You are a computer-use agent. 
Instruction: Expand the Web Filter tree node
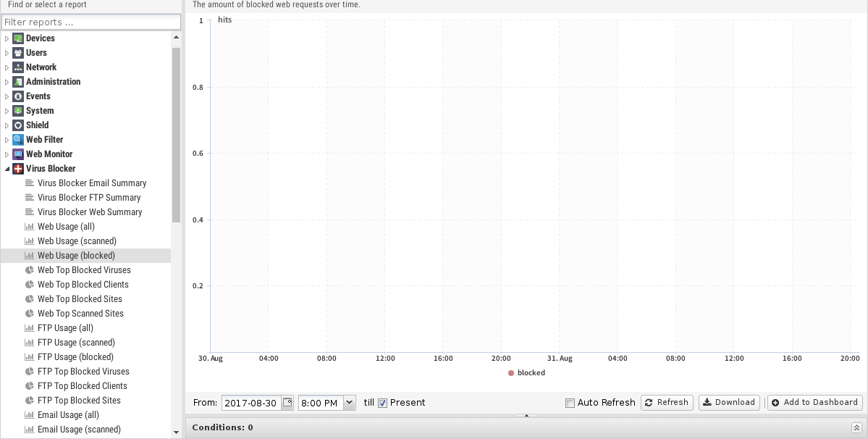click(x=7, y=140)
